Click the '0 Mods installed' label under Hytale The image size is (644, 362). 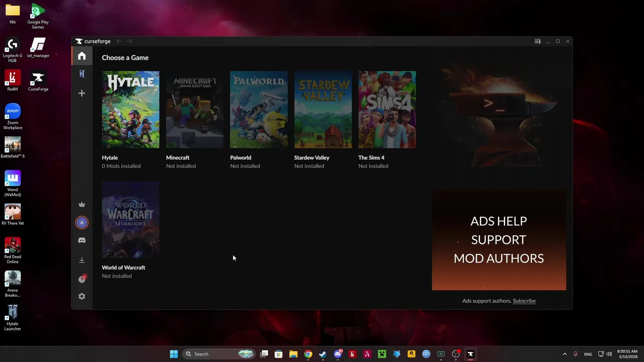click(121, 166)
